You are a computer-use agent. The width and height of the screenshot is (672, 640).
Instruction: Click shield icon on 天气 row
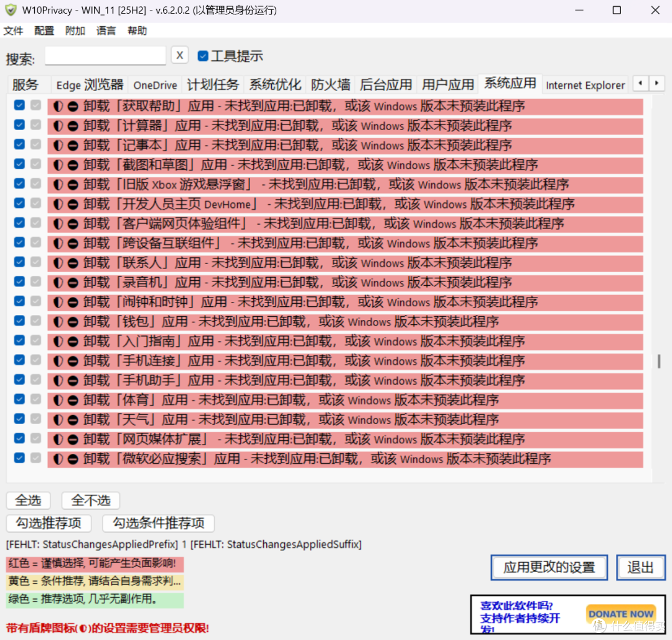point(58,420)
